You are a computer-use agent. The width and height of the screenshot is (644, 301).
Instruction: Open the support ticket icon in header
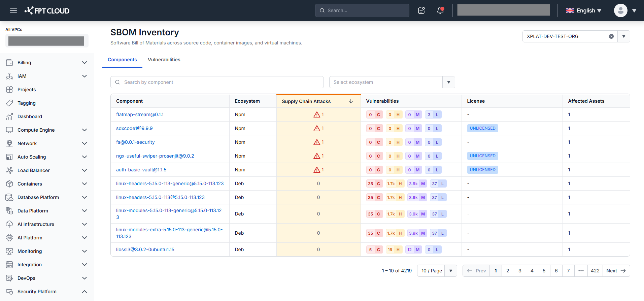tap(421, 10)
